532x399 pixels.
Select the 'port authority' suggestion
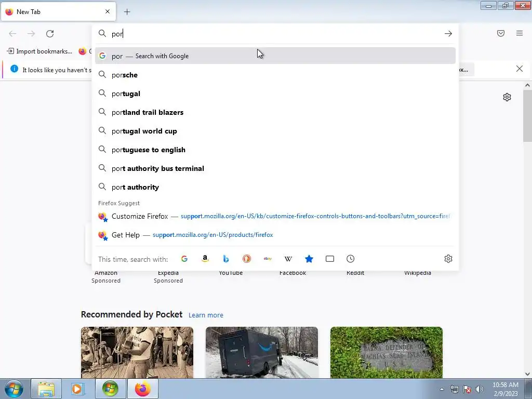coord(275,187)
